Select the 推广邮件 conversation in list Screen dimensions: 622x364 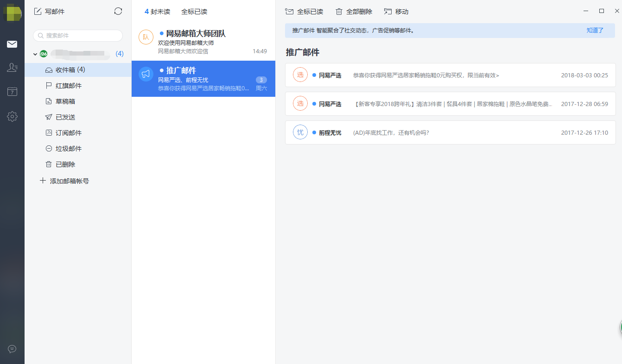[x=203, y=79]
